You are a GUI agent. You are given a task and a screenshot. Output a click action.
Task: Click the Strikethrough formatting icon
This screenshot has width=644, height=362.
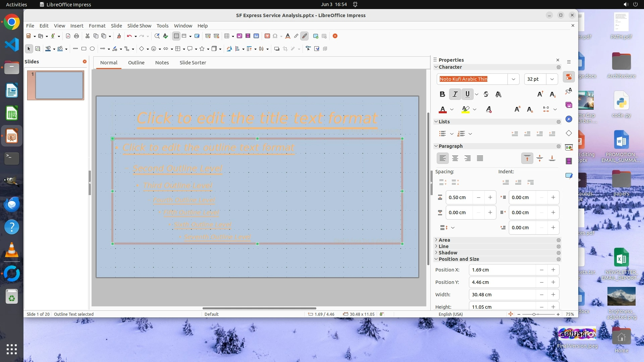(486, 95)
